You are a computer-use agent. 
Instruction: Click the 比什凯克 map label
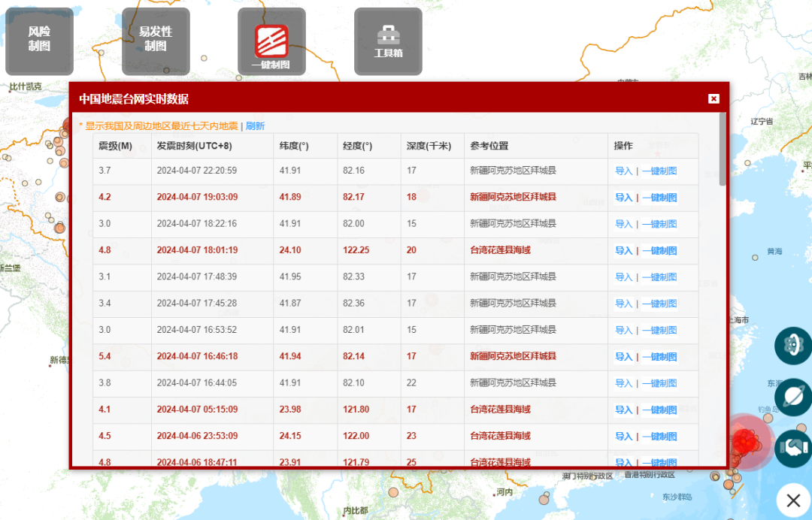pyautogui.click(x=26, y=86)
